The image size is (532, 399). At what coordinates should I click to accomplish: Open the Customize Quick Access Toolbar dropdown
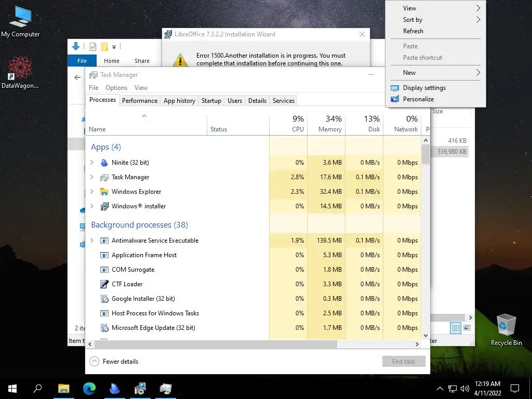[x=114, y=47]
